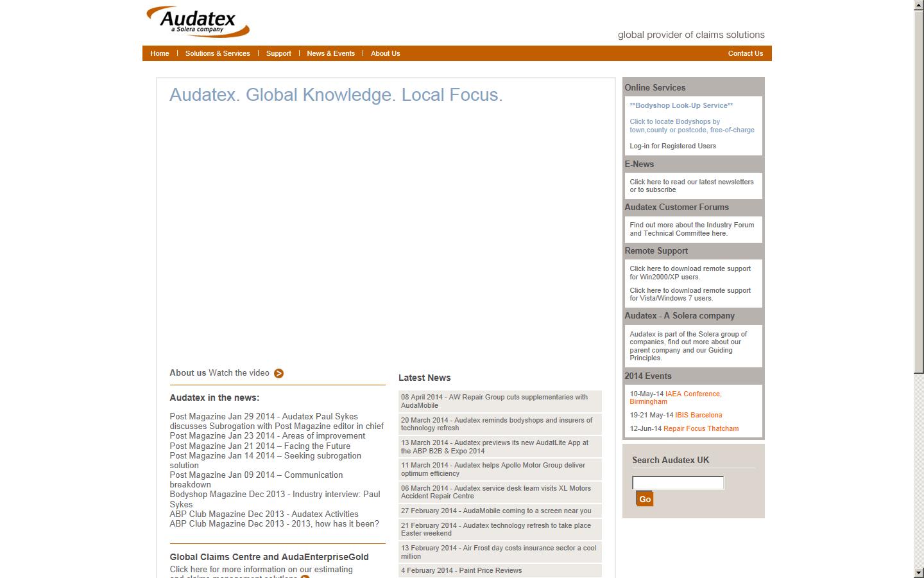The width and height of the screenshot is (924, 578).
Task: Click the Audatex logo icon
Action: (196, 21)
